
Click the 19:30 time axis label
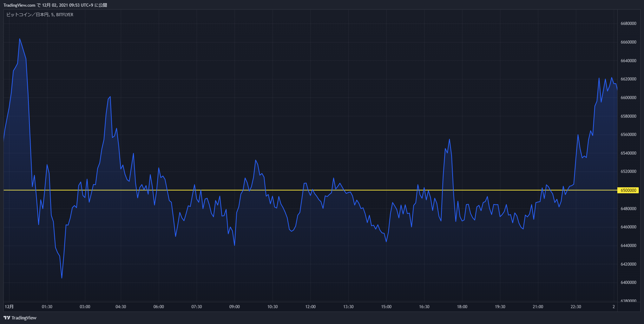pyautogui.click(x=500, y=307)
